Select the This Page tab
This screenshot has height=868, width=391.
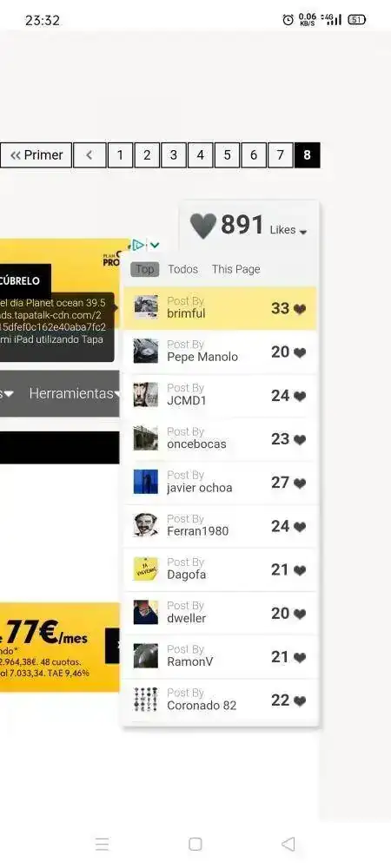(x=236, y=269)
